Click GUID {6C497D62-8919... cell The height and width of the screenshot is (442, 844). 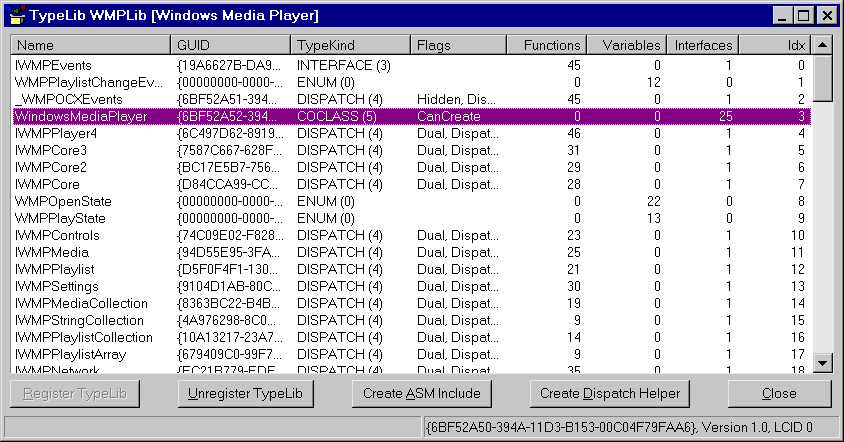(230, 134)
